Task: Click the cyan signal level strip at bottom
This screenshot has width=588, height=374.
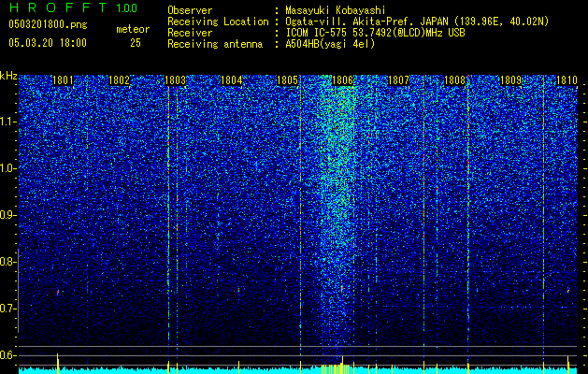Action: point(298,370)
